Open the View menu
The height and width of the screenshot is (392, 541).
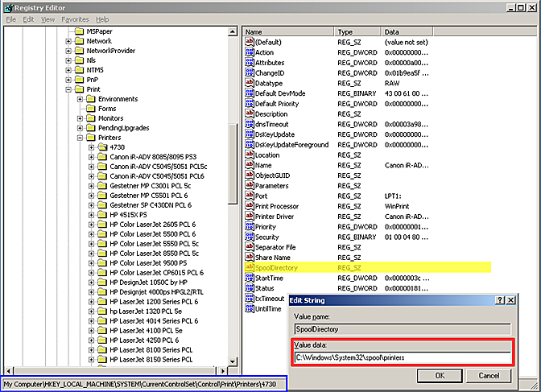pos(47,19)
